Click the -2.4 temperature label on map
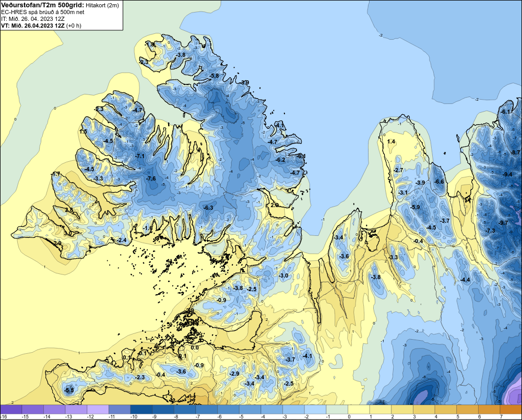522x420 pixels. coord(122,240)
